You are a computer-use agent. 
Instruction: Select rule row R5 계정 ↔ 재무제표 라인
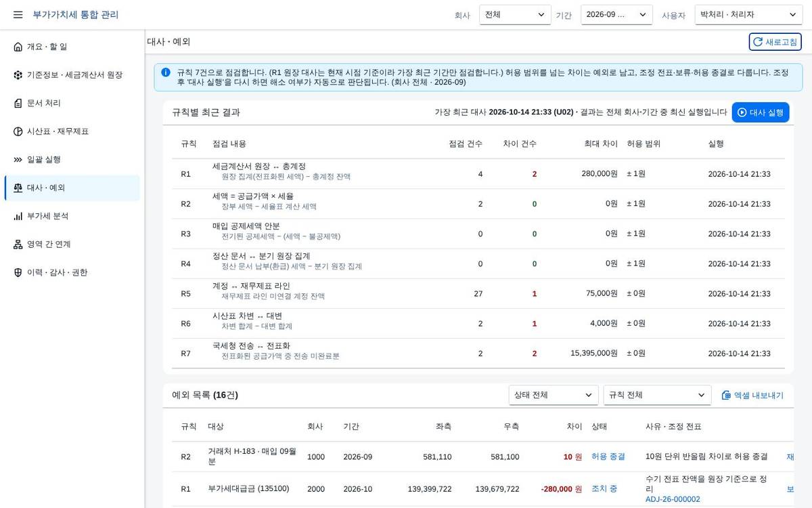[478, 293]
